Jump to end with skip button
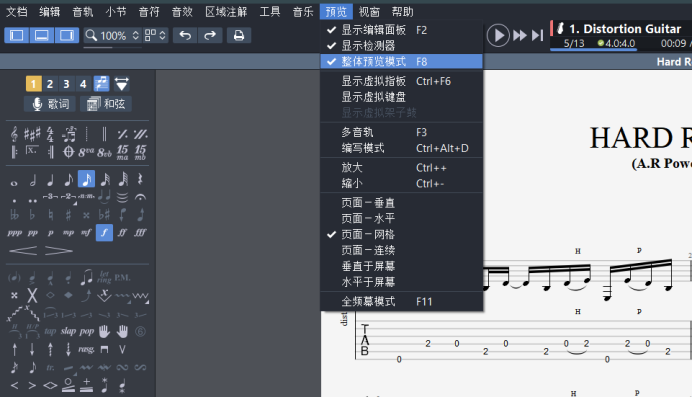 pyautogui.click(x=537, y=35)
